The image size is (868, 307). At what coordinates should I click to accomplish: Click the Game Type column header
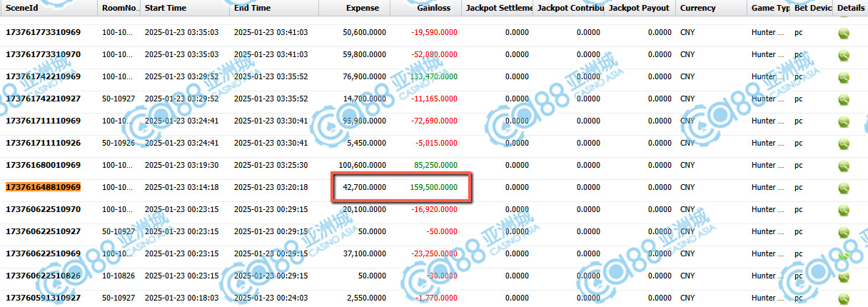pyautogui.click(x=770, y=8)
